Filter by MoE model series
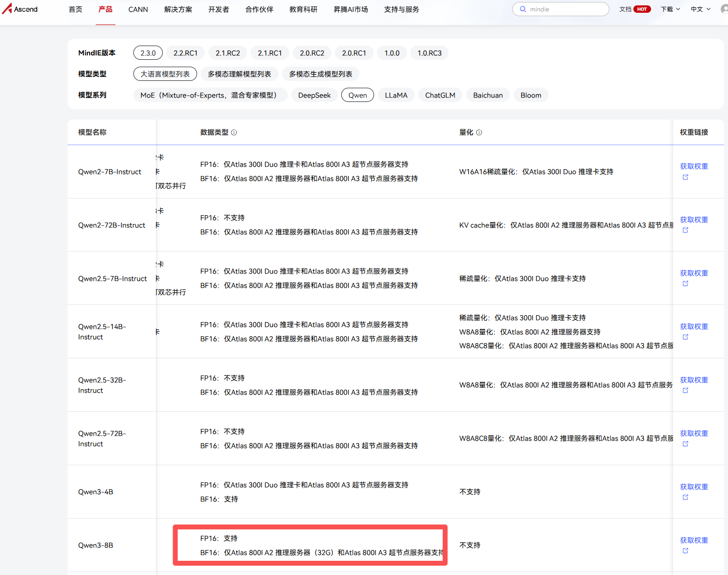The width and height of the screenshot is (728, 575). pos(210,95)
